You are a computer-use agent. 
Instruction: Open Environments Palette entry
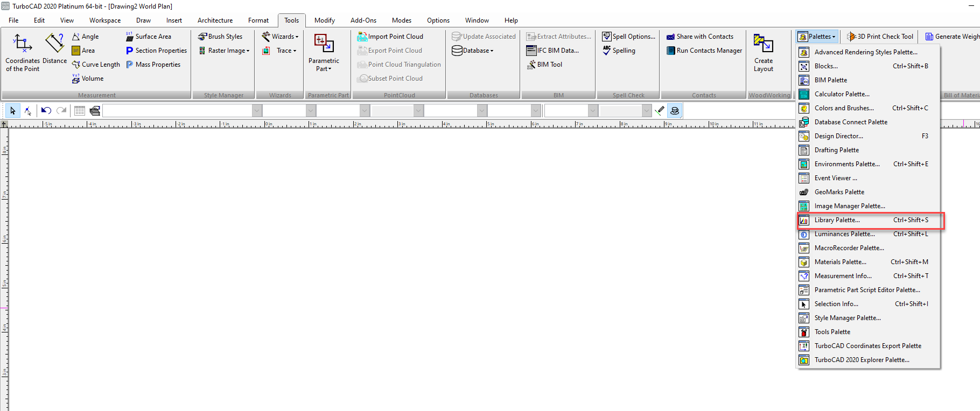pyautogui.click(x=869, y=164)
